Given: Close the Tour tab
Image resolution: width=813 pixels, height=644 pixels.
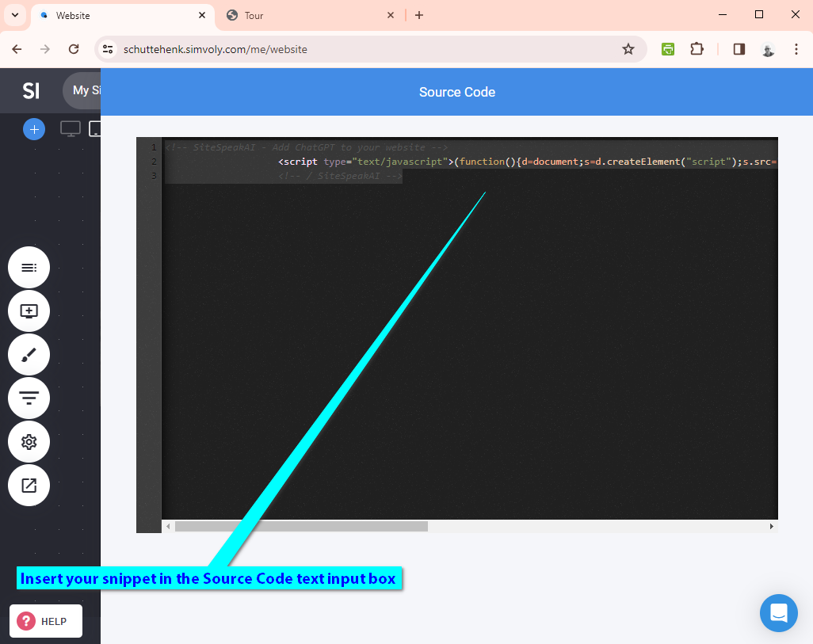Looking at the screenshot, I should click(x=391, y=16).
